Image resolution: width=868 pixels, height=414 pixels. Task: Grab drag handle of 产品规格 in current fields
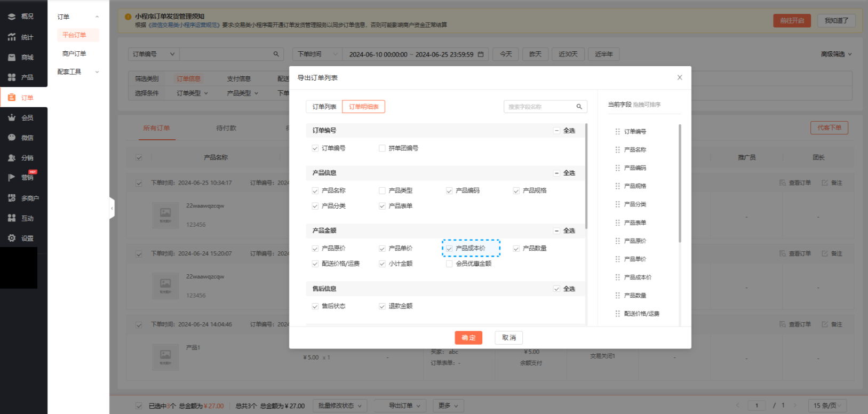[x=617, y=186]
